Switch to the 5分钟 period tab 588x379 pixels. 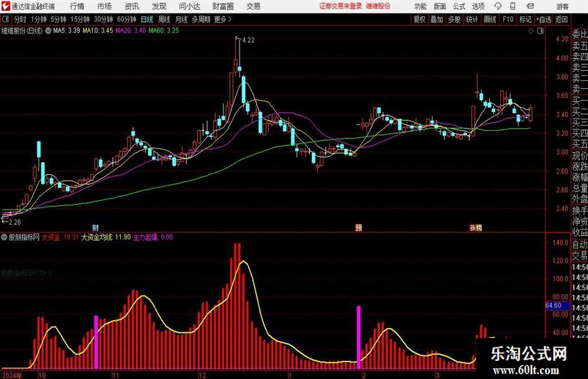(x=58, y=19)
